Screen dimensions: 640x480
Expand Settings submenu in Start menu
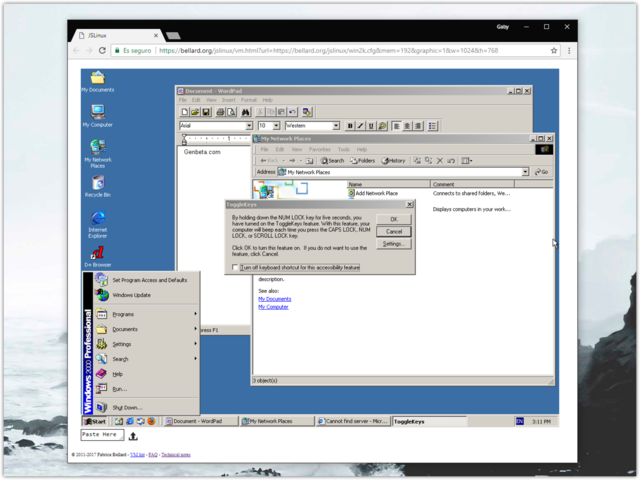click(x=147, y=344)
